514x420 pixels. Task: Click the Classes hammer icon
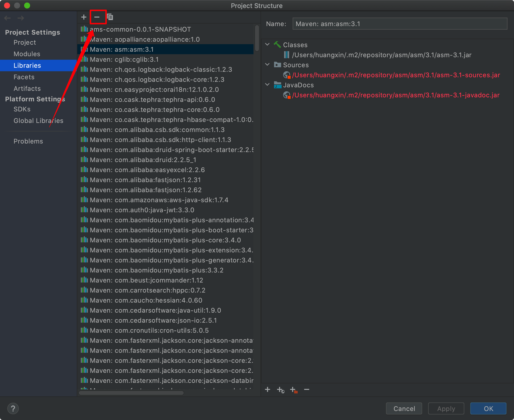(277, 45)
